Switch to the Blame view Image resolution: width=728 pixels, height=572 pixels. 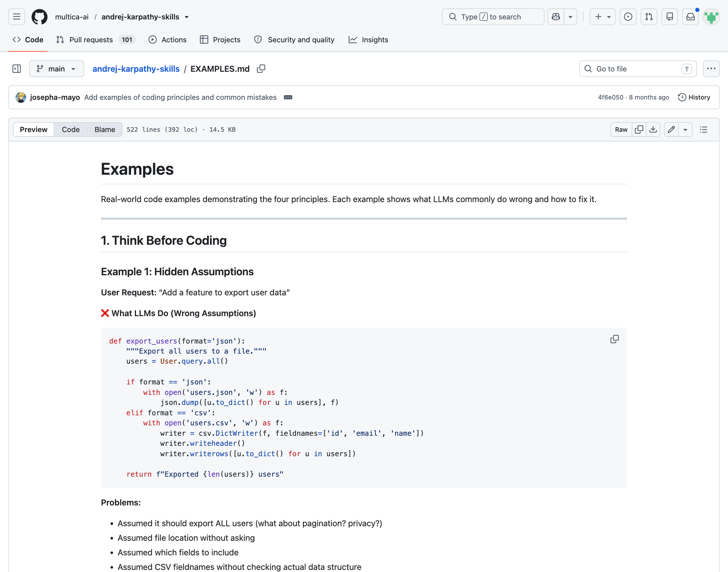point(105,129)
